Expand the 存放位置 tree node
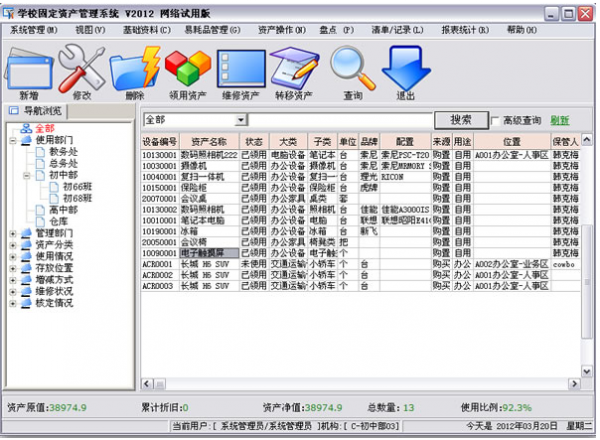The height and width of the screenshot is (440, 600). 13,268
